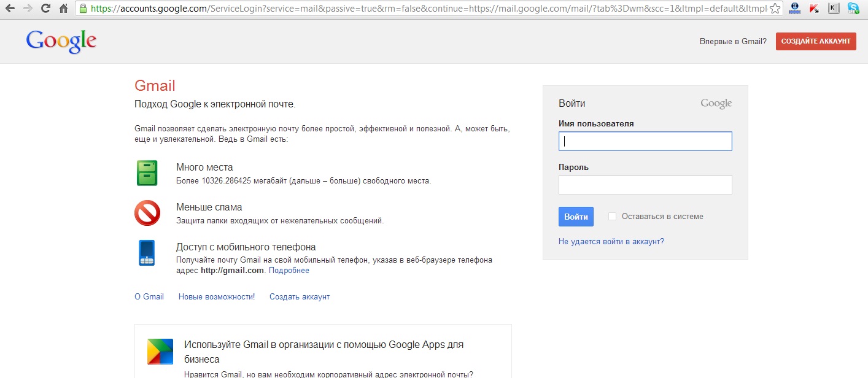The image size is (868, 378).
Task: Click the 'Используйте Gmail в организации' promo heading
Action: 324,352
